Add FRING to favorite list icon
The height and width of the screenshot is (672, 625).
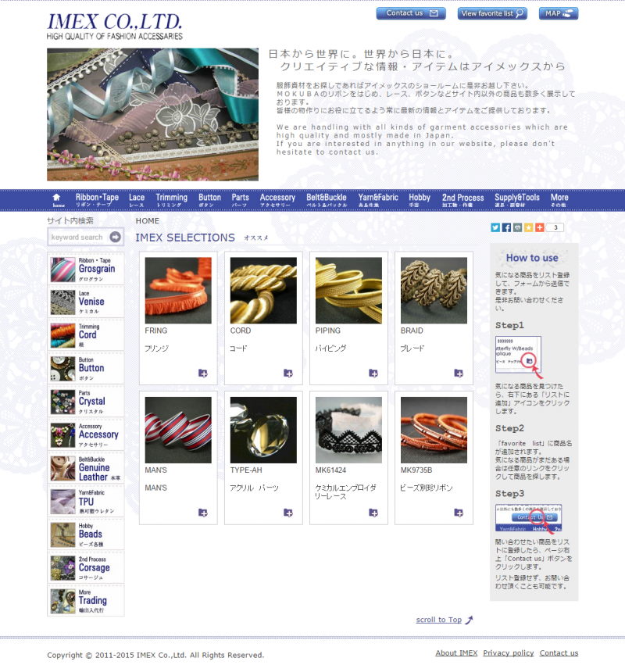(x=203, y=373)
